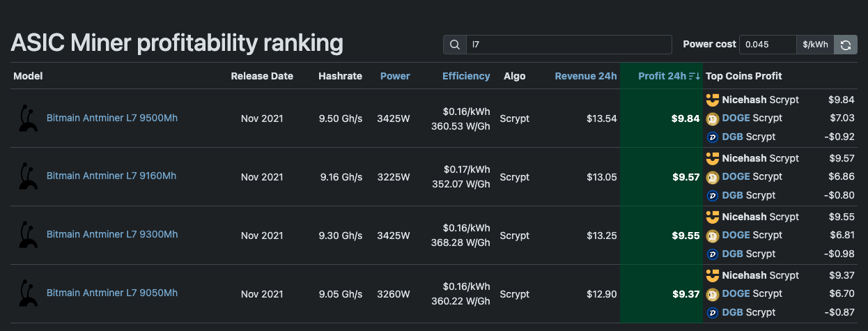Open the Bitmain Antminer L7 9160Mh link
This screenshot has width=868, height=331.
coord(111,176)
